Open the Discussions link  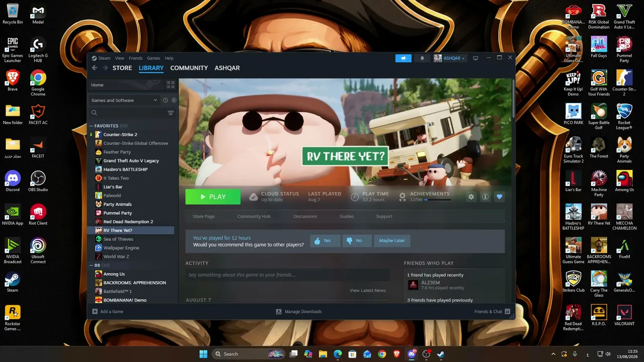[305, 216]
